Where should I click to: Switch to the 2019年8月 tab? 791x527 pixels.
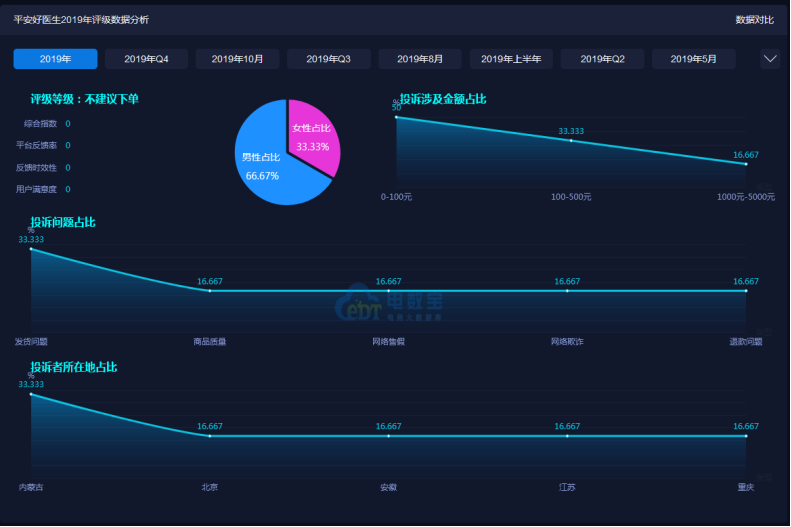(x=420, y=59)
